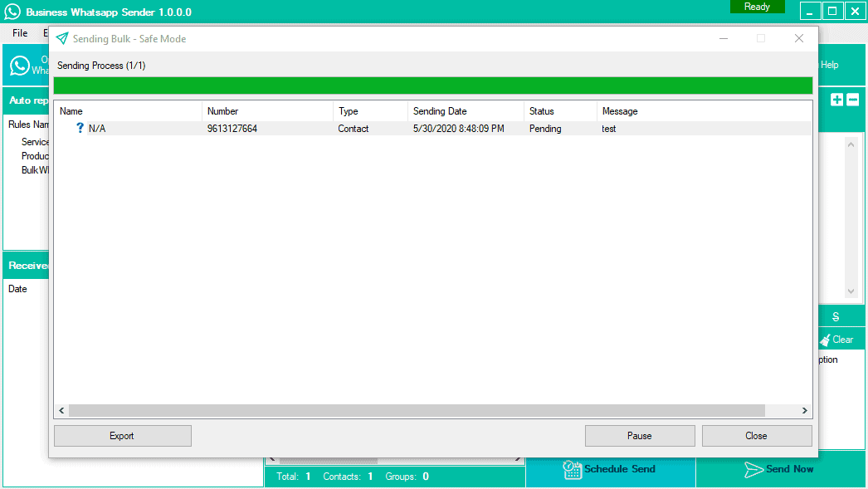The image size is (868, 489).
Task: Click the minus remove icon in main window
Action: [x=852, y=100]
